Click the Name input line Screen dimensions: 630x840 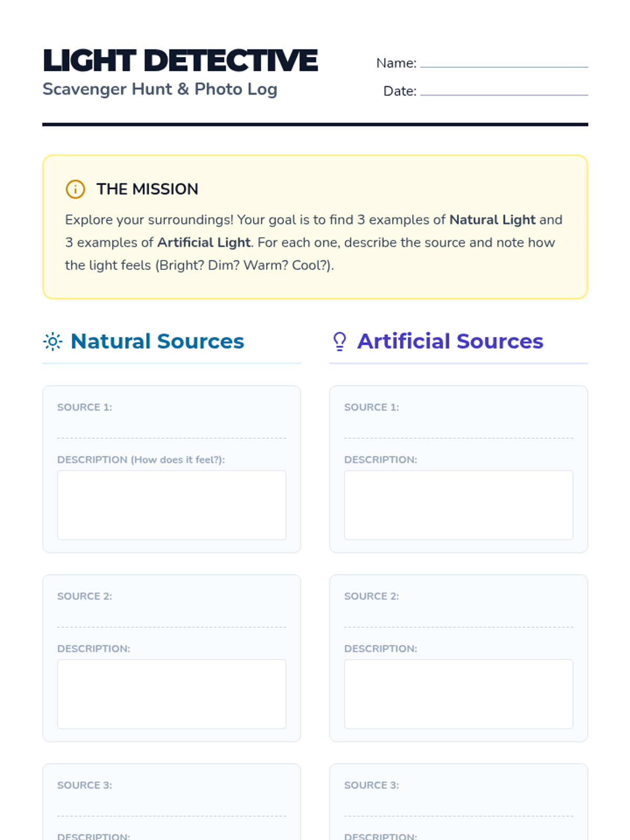[503, 62]
